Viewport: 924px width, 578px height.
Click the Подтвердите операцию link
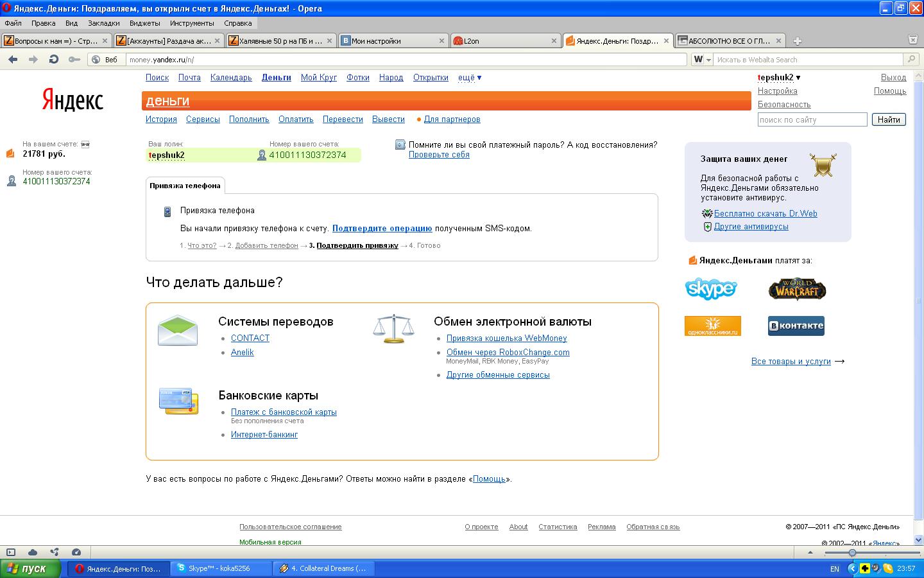tap(382, 228)
